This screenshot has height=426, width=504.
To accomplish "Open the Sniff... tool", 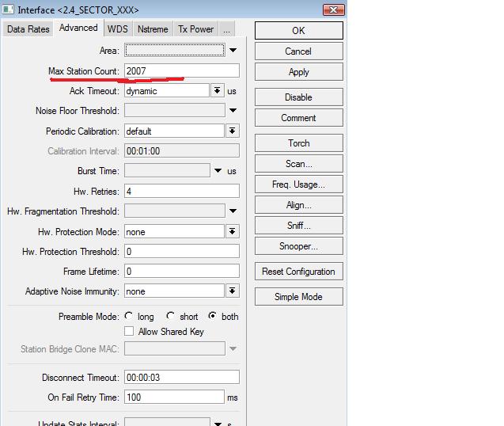I will click(x=298, y=226).
